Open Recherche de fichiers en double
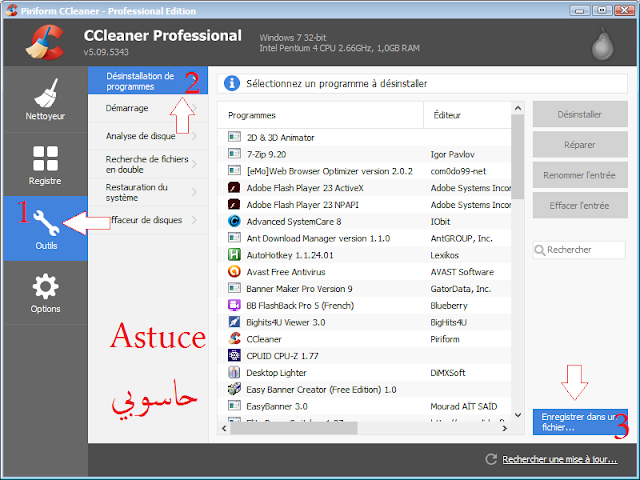Image resolution: width=640 pixels, height=480 pixels. point(148,164)
